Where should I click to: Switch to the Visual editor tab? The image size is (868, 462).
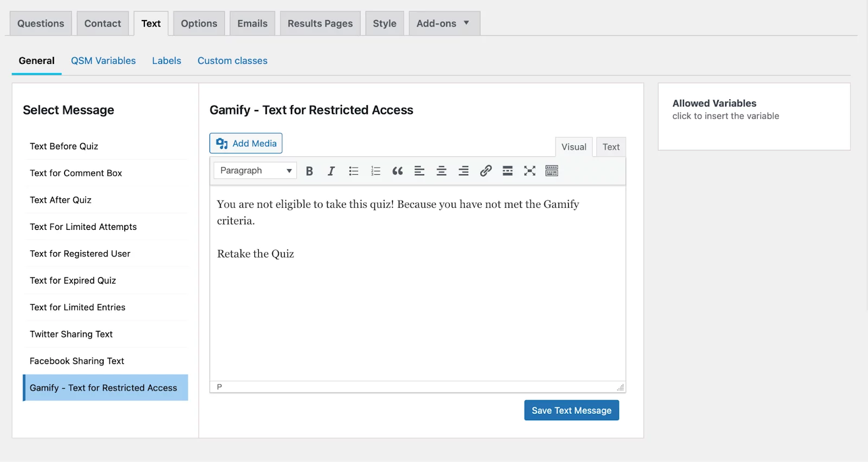(574, 147)
